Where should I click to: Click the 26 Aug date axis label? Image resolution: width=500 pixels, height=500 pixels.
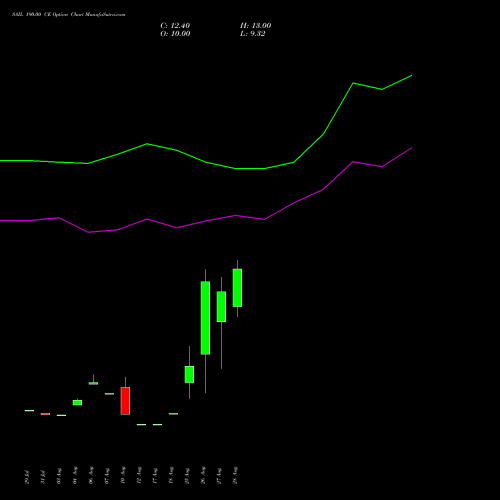coord(203,475)
